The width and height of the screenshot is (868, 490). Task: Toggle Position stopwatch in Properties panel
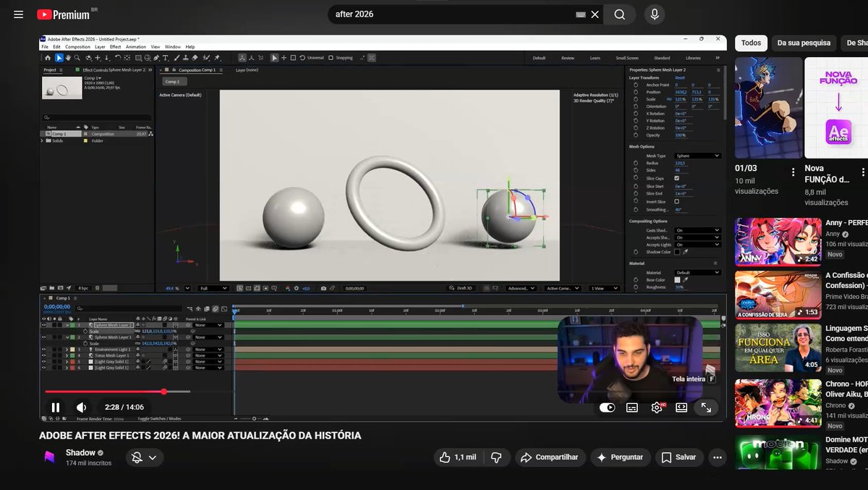pyautogui.click(x=635, y=92)
